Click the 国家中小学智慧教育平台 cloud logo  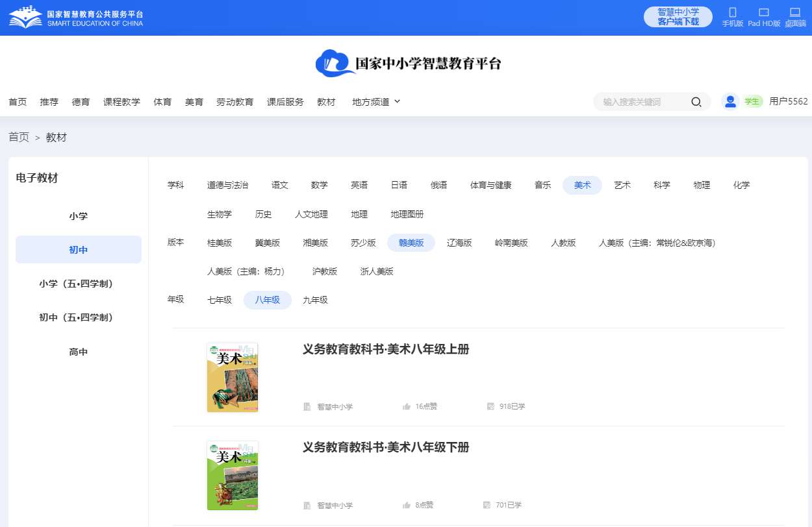(408, 63)
